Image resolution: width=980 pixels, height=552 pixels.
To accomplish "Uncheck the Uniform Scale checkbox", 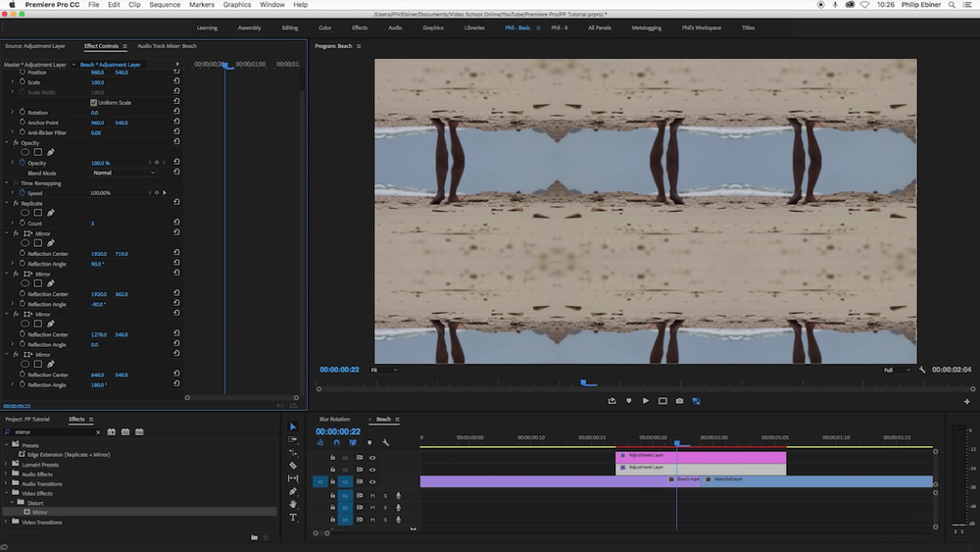I will click(x=94, y=102).
